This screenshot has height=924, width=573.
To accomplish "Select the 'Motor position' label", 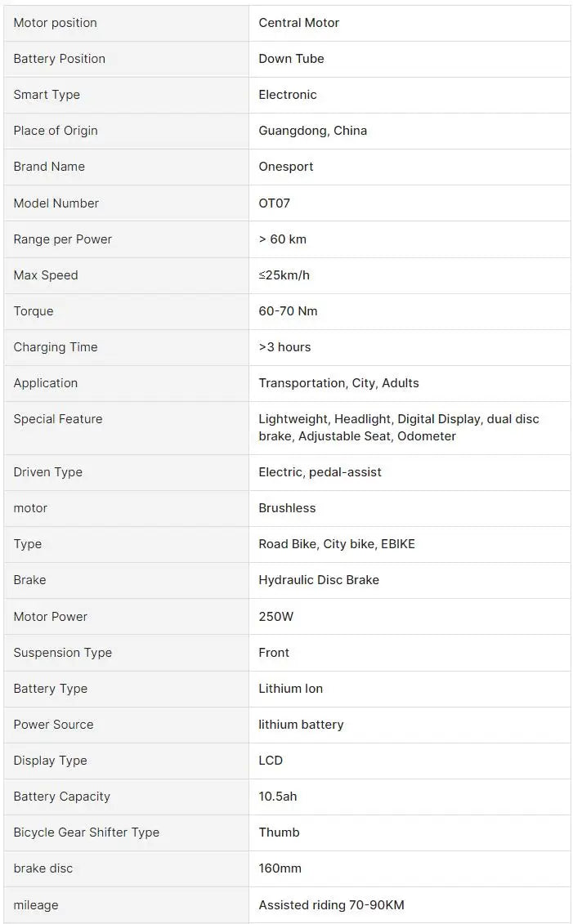I will (55, 23).
